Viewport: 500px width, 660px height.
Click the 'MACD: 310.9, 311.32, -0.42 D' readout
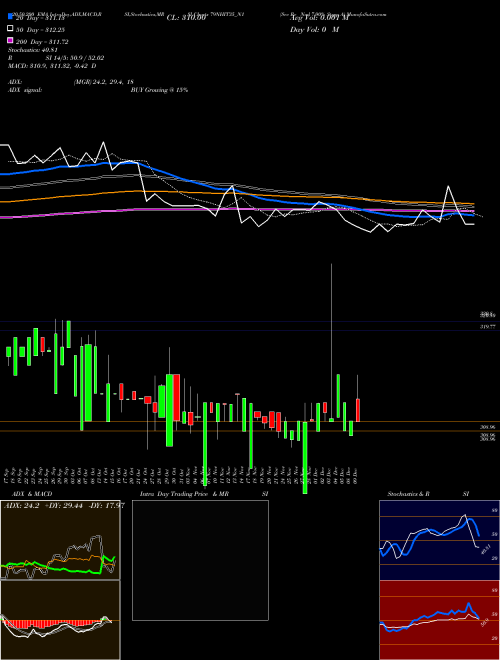(52, 66)
